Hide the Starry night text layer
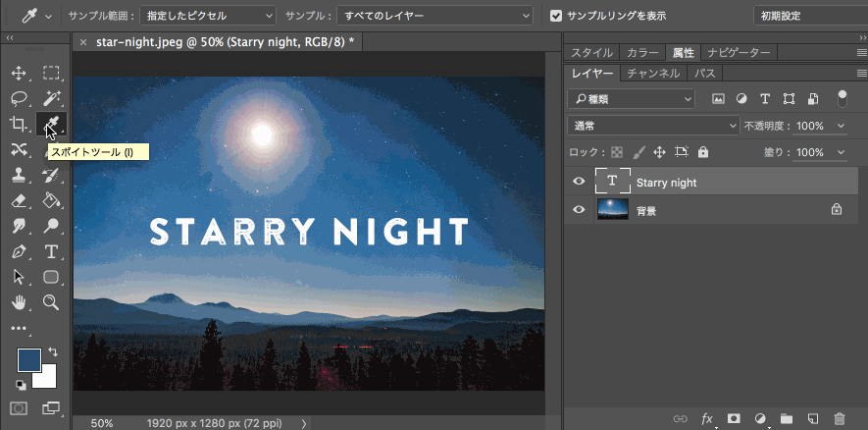The image size is (868, 430). 579,182
